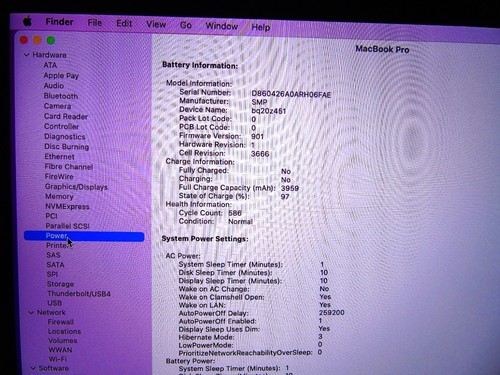Open the View menu
500x375 pixels.
pos(156,24)
